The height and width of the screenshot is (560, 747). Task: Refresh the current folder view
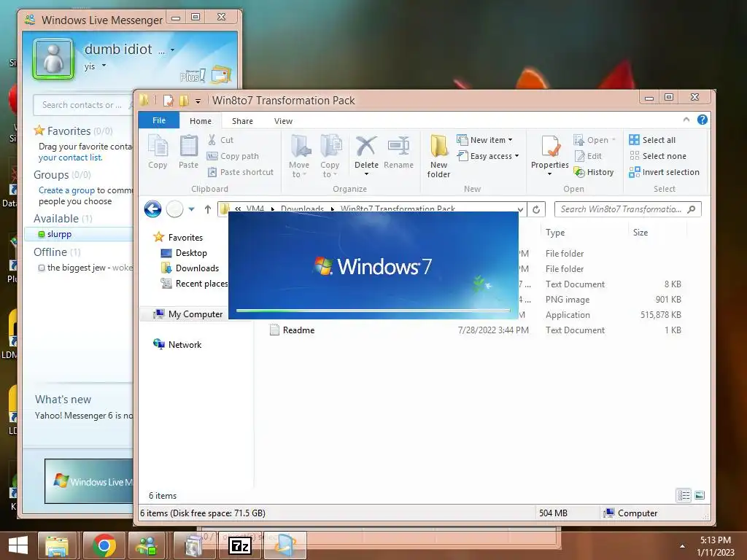tap(536, 209)
